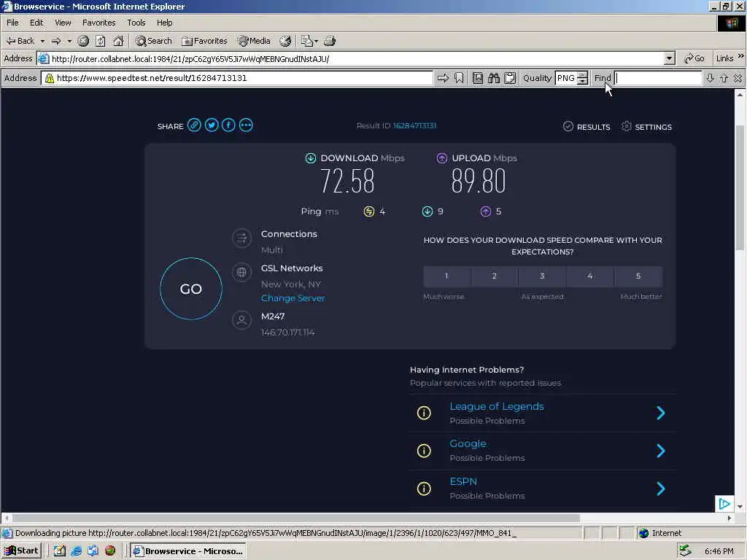This screenshot has height=560, width=747.
Task: Click the Connections Multi icon
Action: pyautogui.click(x=241, y=238)
